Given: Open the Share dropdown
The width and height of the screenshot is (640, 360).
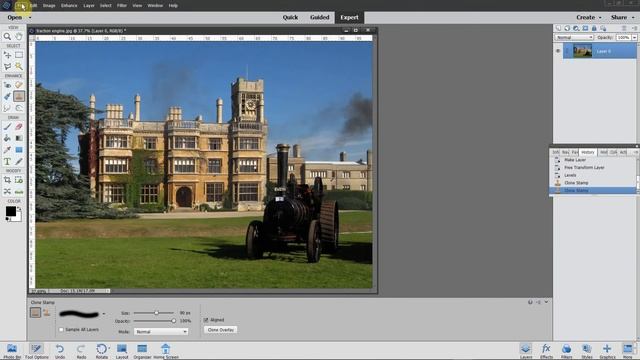Looking at the screenshot, I should (622, 18).
